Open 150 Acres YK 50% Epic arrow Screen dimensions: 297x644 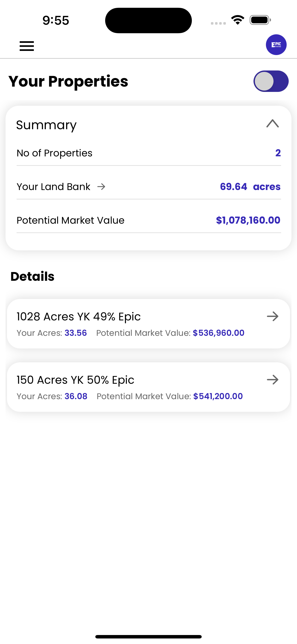click(273, 380)
